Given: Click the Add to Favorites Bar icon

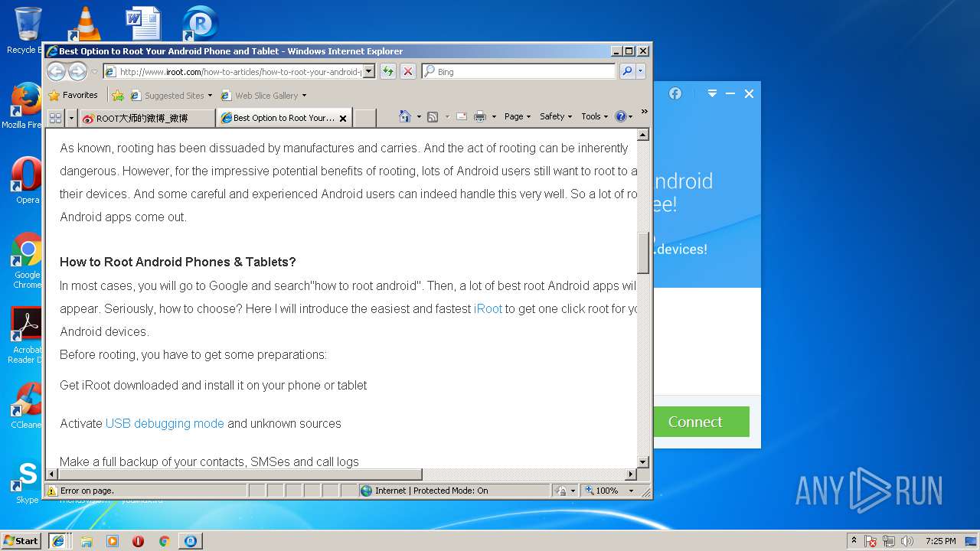Looking at the screenshot, I should pos(118,96).
